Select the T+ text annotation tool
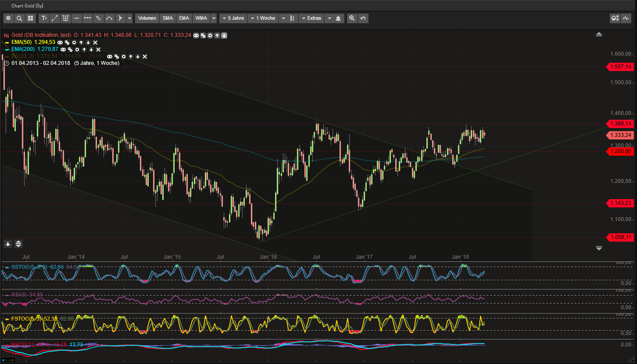 click(x=44, y=18)
